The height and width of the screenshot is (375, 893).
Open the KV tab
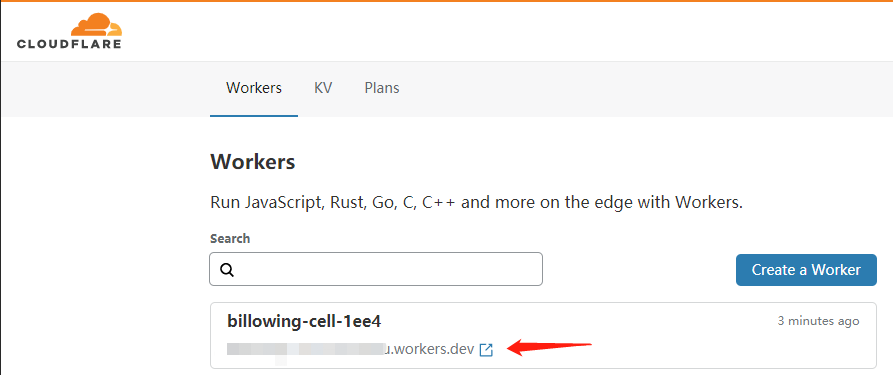coord(323,88)
